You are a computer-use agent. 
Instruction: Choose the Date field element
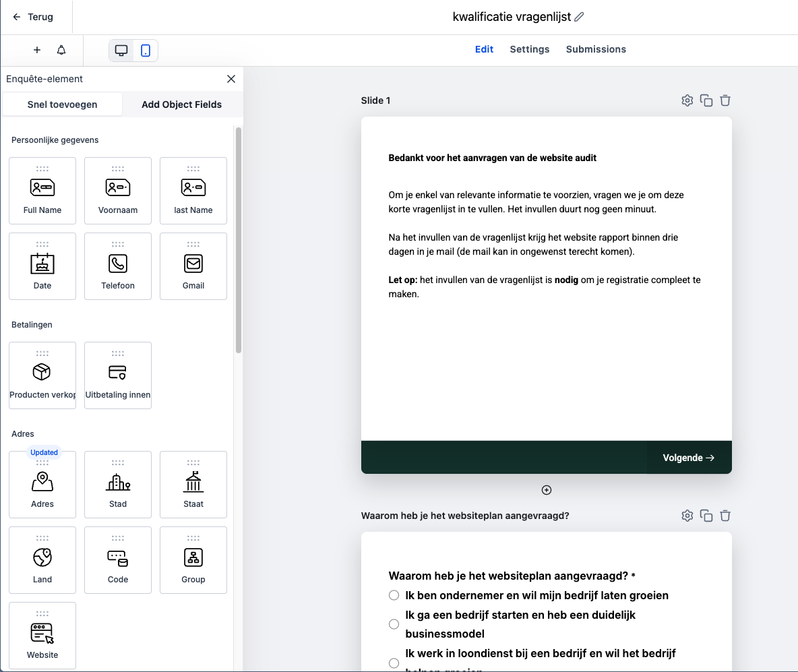[x=42, y=266]
